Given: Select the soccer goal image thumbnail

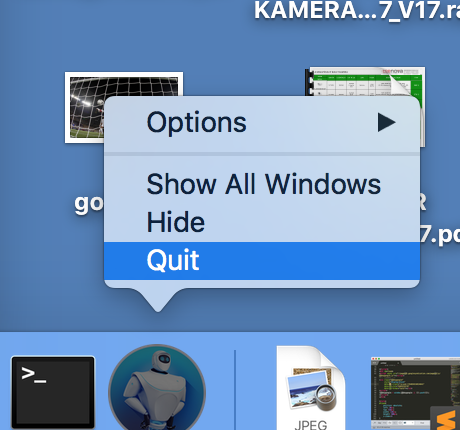Looking at the screenshot, I should click(x=124, y=107).
